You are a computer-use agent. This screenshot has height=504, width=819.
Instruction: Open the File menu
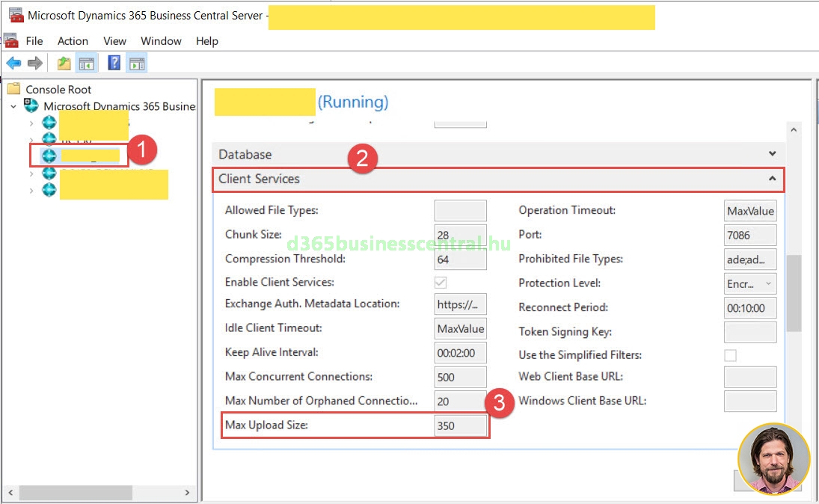(34, 41)
